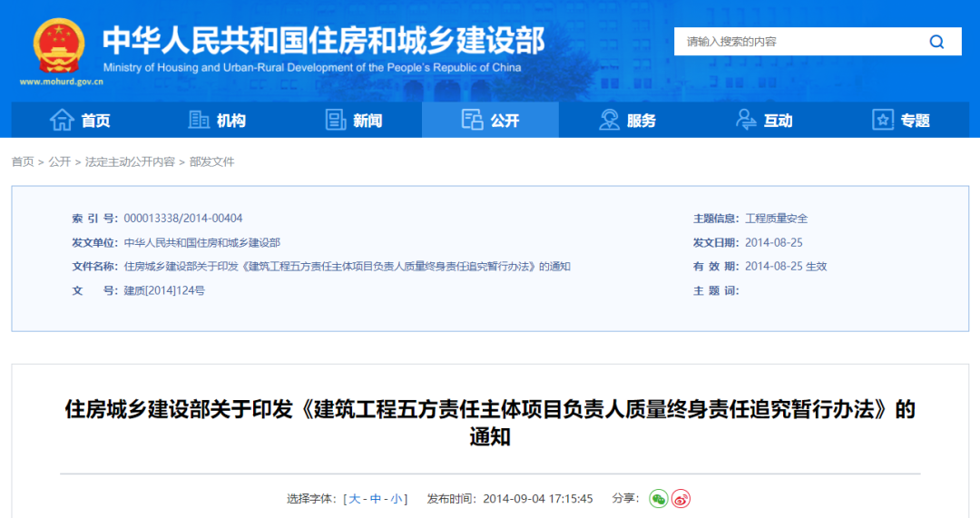Go to 法定主动公开内容 in the breadcrumb
The image size is (980, 518).
(x=130, y=161)
